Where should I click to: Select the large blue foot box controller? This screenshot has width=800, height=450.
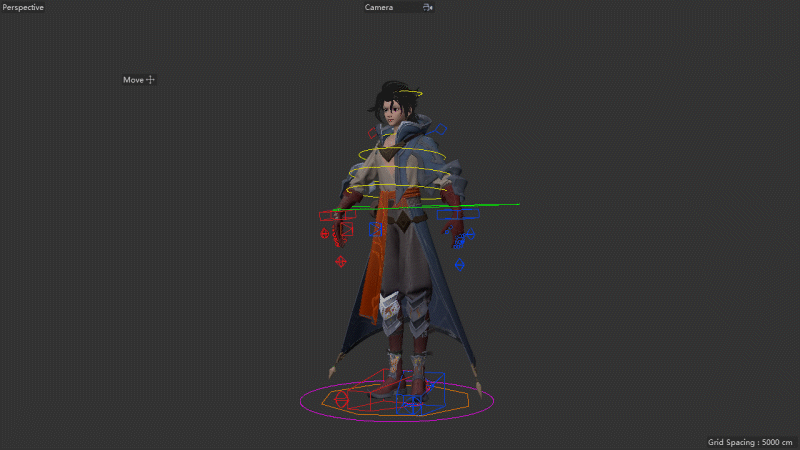pyautogui.click(x=422, y=393)
